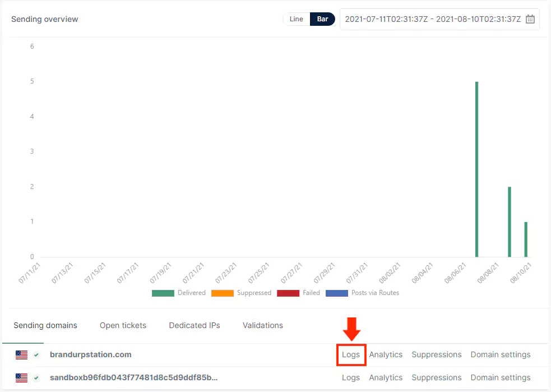Open Logs for the sandbox domain
This screenshot has width=551, height=392.
click(351, 377)
